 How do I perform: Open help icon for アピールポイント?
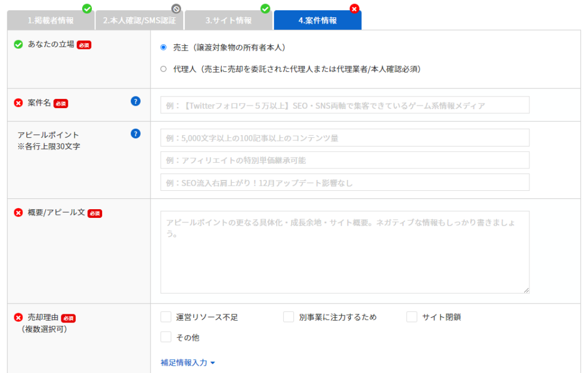(x=136, y=133)
